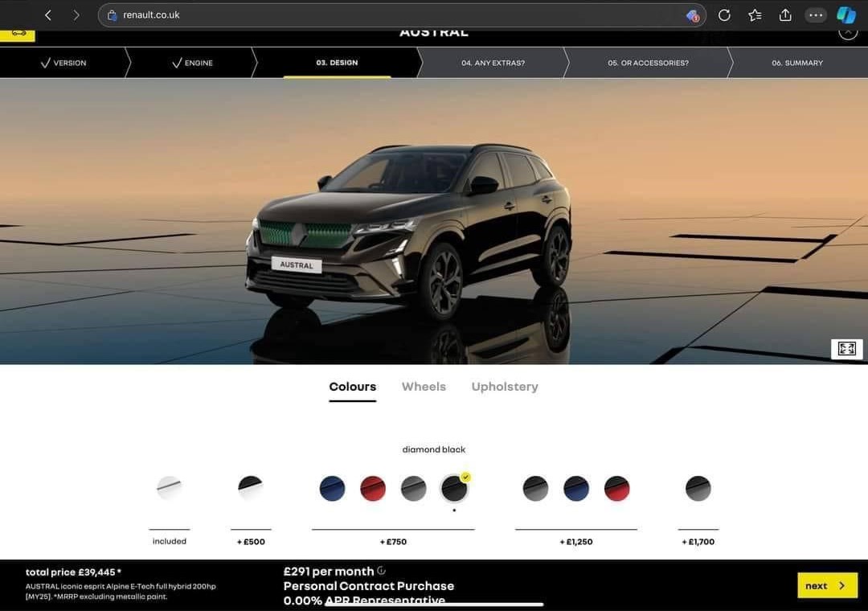The height and width of the screenshot is (611, 868).
Task: Go back to the Engine step
Action: point(192,63)
